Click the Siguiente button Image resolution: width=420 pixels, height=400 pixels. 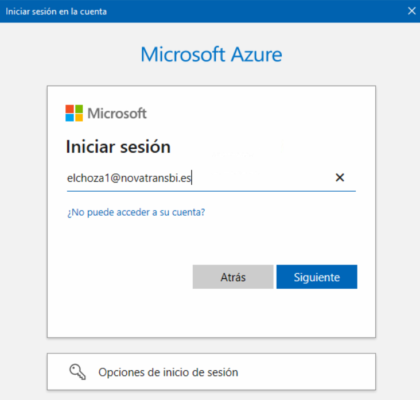click(x=317, y=277)
